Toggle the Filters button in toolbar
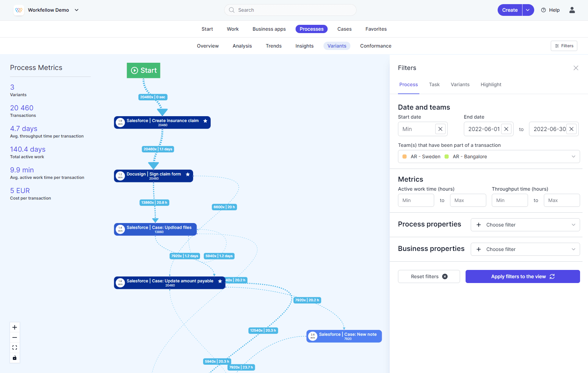The image size is (588, 373). [x=564, y=46]
